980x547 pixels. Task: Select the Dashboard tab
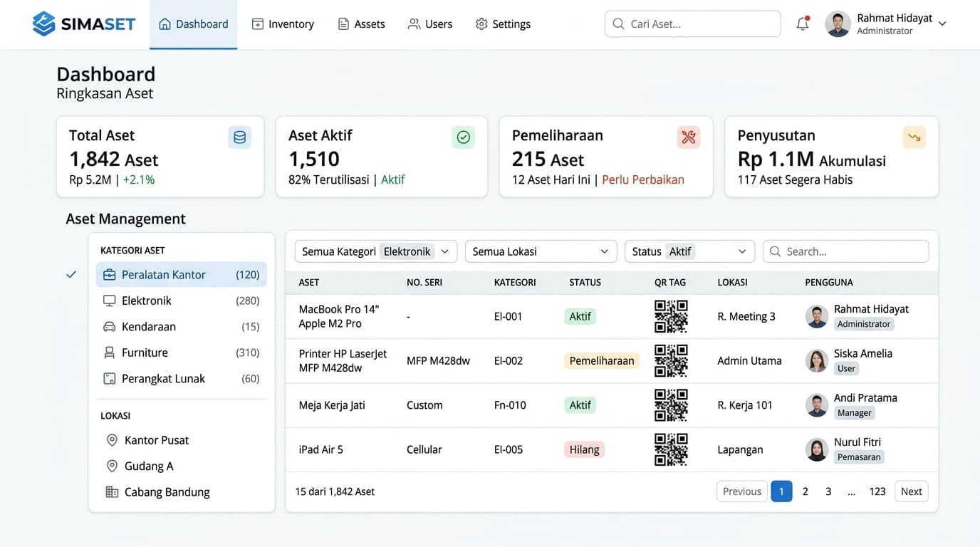[194, 24]
